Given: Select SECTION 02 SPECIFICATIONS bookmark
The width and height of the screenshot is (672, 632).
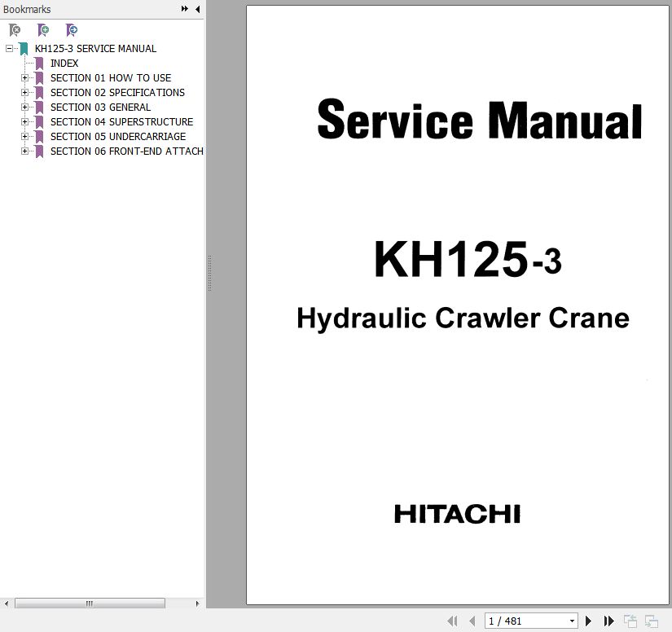Looking at the screenshot, I should pyautogui.click(x=117, y=93).
